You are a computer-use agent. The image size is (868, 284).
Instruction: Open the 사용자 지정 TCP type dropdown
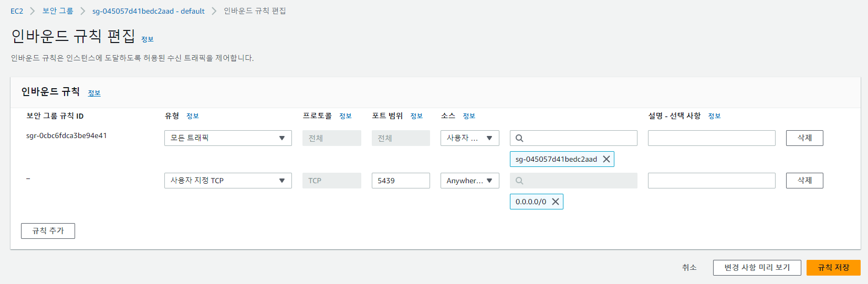(x=228, y=181)
